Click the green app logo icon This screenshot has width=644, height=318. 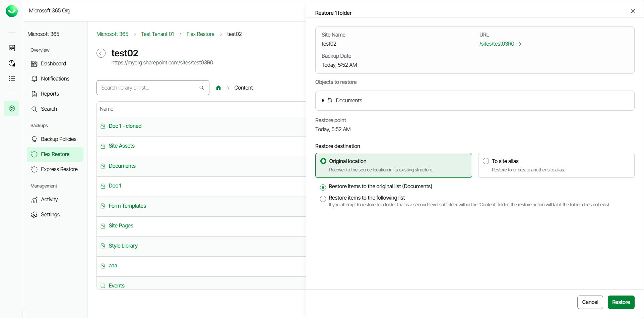[12, 11]
